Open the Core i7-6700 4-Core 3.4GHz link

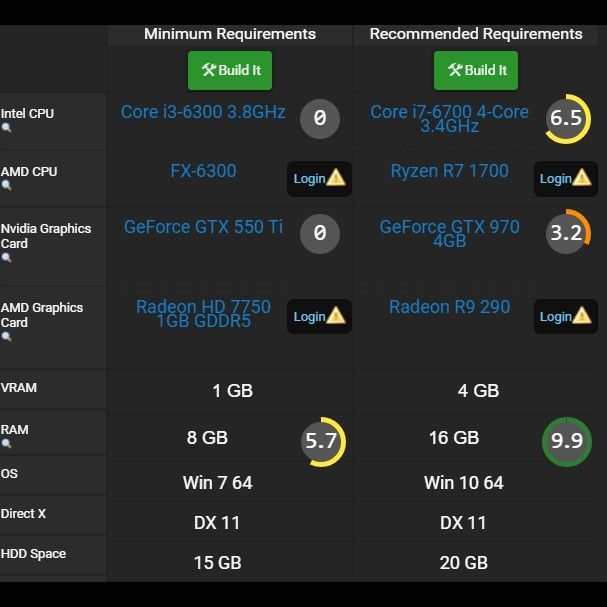pos(449,119)
